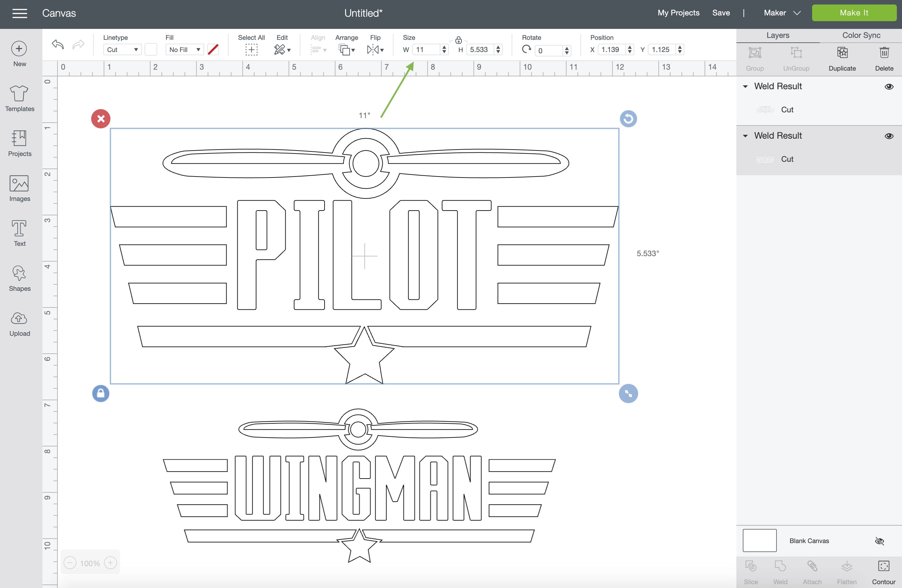Toggle the size aspect ratio lock
The image size is (902, 588).
click(x=458, y=40)
